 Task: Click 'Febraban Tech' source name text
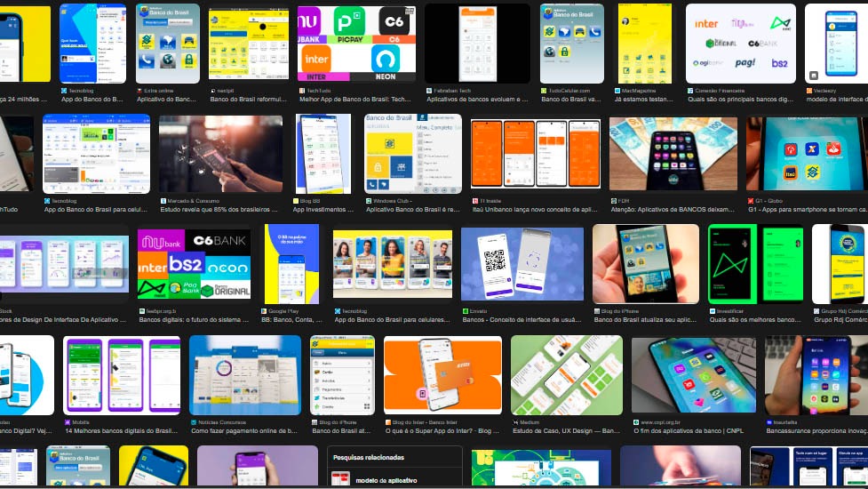pyautogui.click(x=452, y=91)
